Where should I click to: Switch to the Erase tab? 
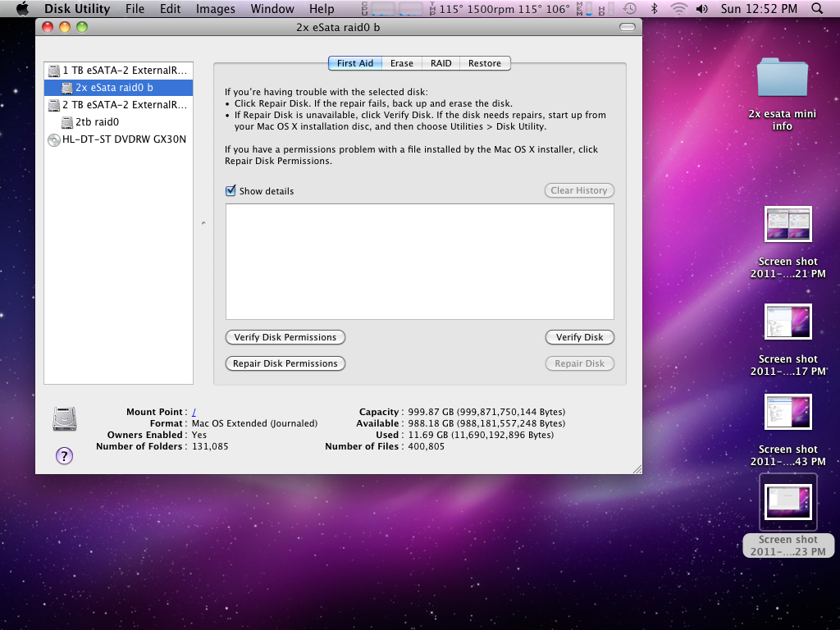tap(402, 63)
